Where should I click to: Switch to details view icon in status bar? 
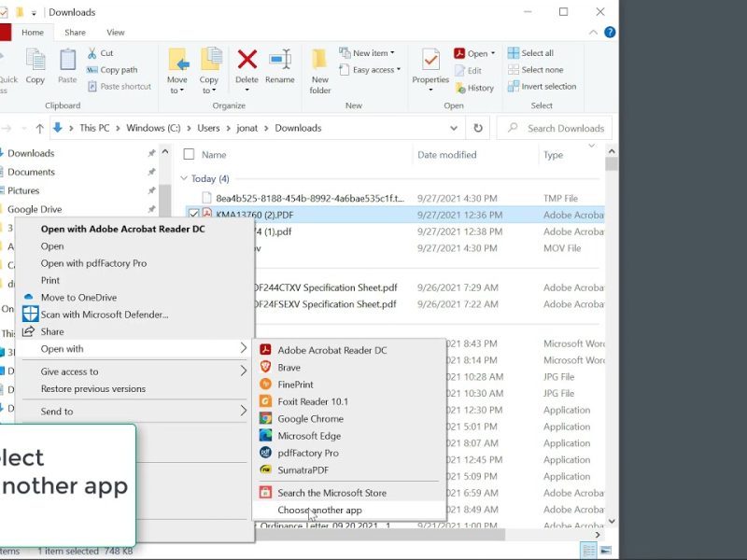[x=589, y=551]
